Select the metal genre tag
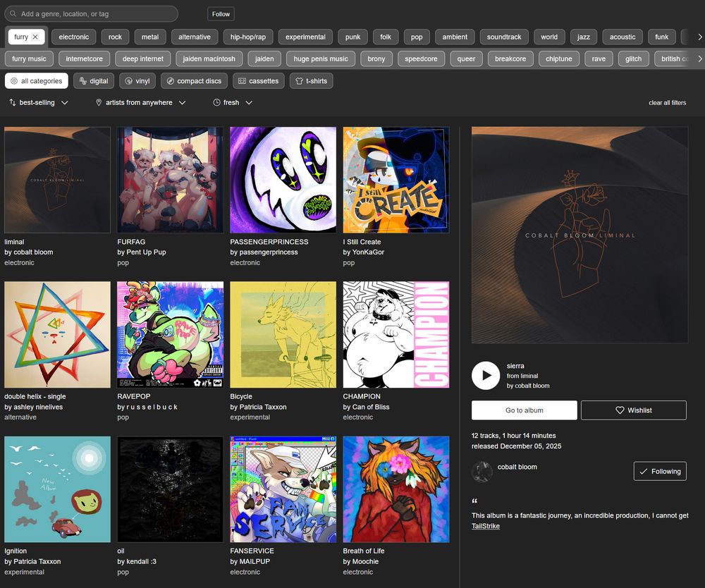Screen dimensions: 705x588 tap(150, 37)
